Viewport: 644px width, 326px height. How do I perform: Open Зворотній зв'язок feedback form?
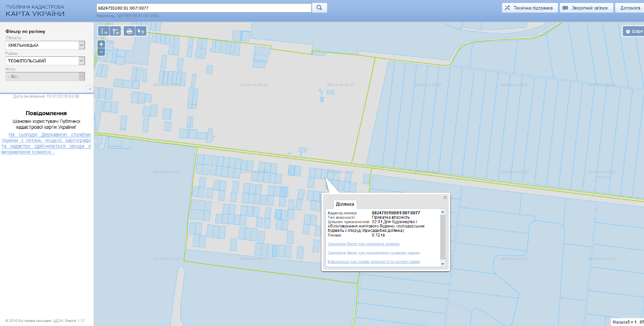[587, 8]
